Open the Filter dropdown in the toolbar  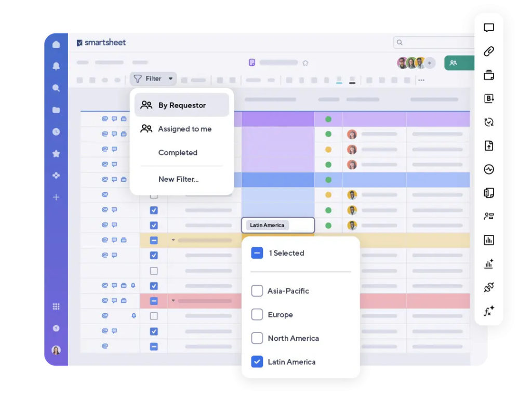tap(153, 78)
